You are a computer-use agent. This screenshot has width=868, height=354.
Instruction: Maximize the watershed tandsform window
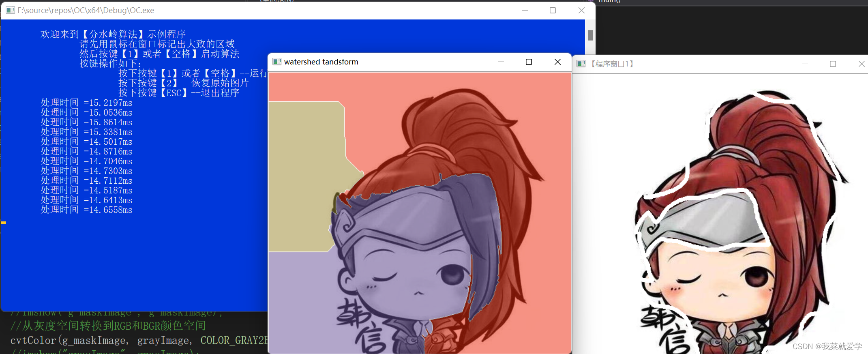[x=529, y=62]
